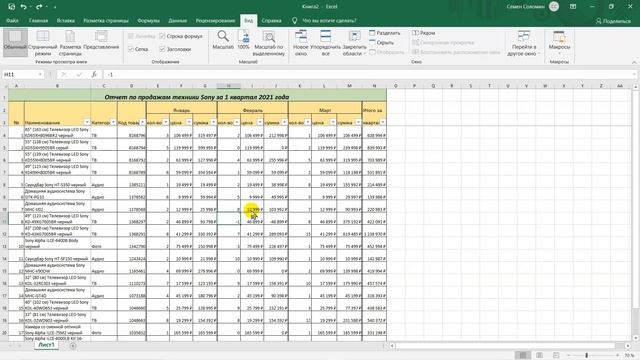Click the vertical scrollbar down arrow
Image resolution: width=640 pixels, height=360 pixels.
(x=636, y=338)
